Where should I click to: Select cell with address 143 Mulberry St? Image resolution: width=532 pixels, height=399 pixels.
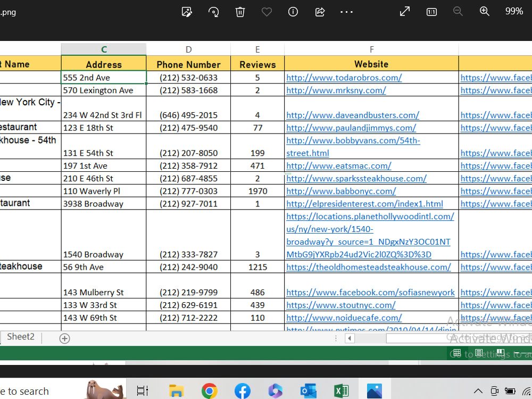[x=104, y=286]
